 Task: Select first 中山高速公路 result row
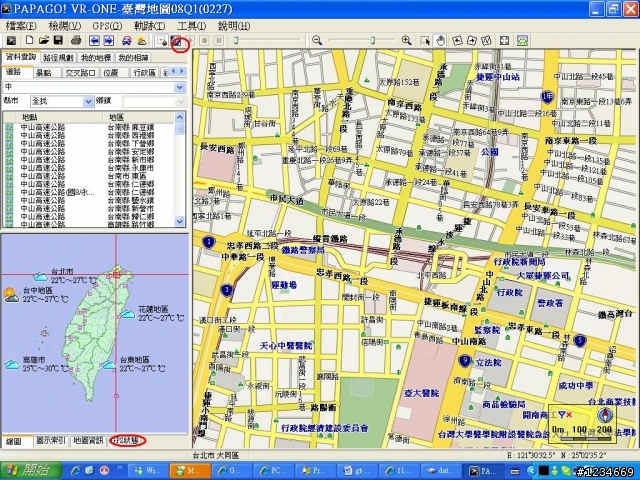tap(89, 127)
